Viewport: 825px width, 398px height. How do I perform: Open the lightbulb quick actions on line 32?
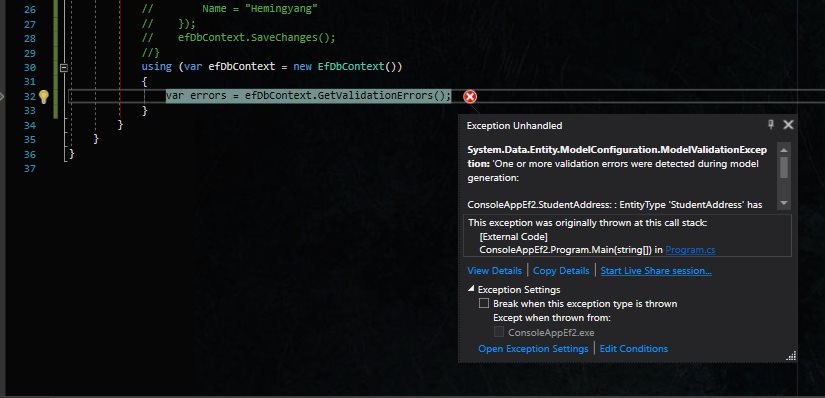pyautogui.click(x=44, y=96)
